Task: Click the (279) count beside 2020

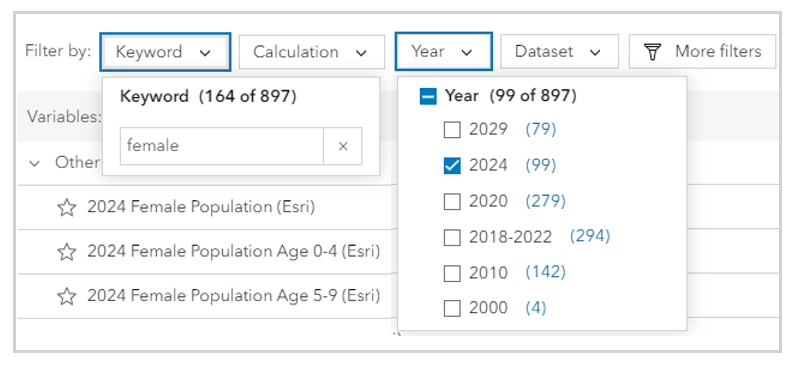Action: [x=545, y=201]
